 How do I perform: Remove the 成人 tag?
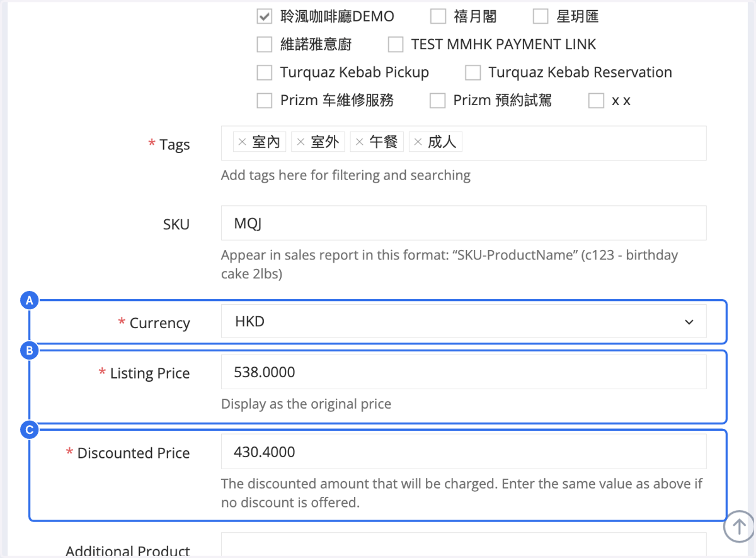pyautogui.click(x=418, y=142)
